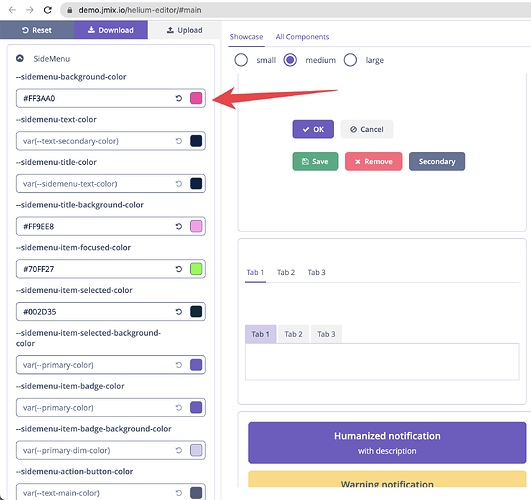Viewport: 531px width, 500px height.
Task: Open the green focused-color swatch picker
Action: (196, 269)
